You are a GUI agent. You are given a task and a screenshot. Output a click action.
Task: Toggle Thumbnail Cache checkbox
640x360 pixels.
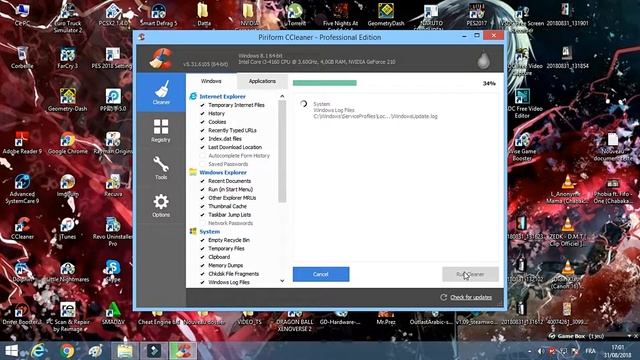tap(202, 206)
